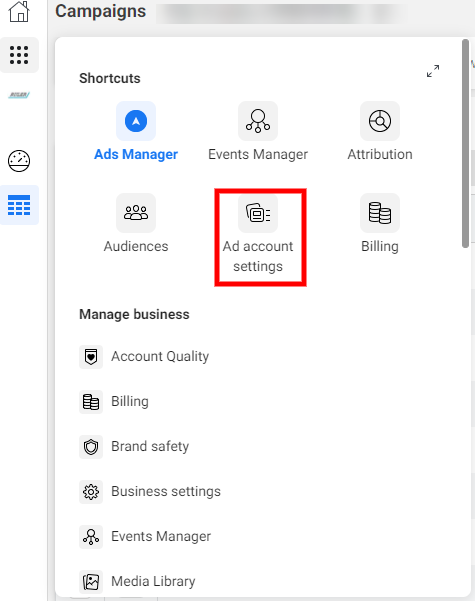Open Events Manager list item
The height and width of the screenshot is (601, 475).
145,537
